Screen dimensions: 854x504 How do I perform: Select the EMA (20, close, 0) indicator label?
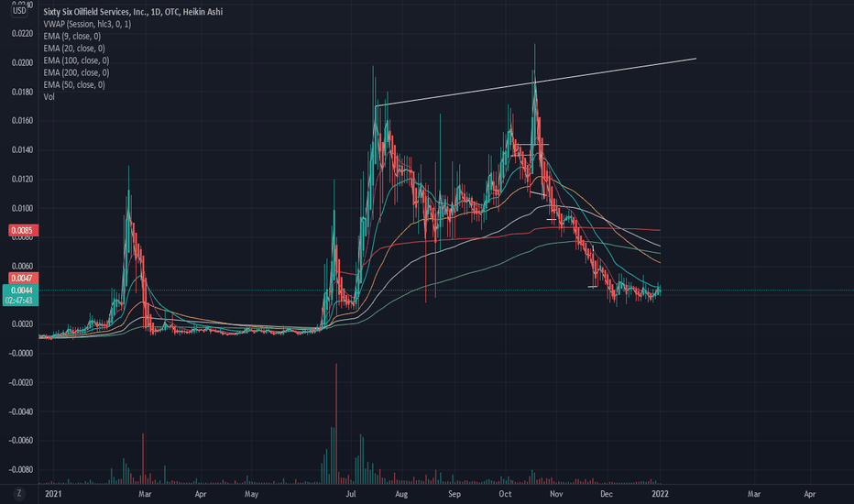tap(74, 48)
